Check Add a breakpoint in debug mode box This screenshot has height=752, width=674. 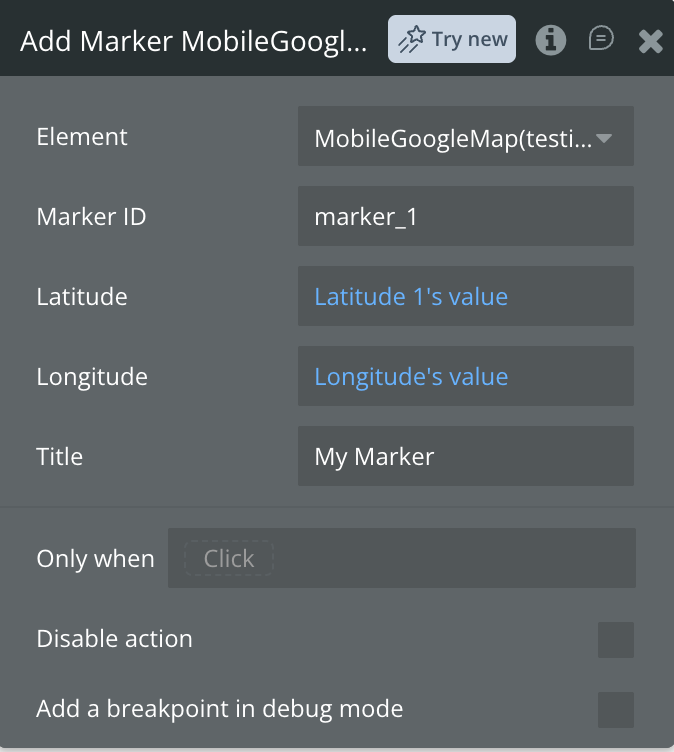pyautogui.click(x=615, y=710)
